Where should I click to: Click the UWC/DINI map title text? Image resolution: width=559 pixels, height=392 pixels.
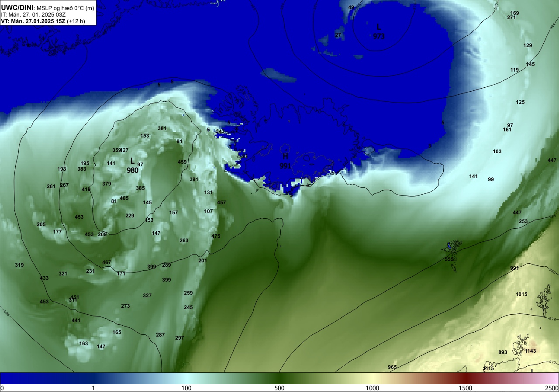[48, 7]
